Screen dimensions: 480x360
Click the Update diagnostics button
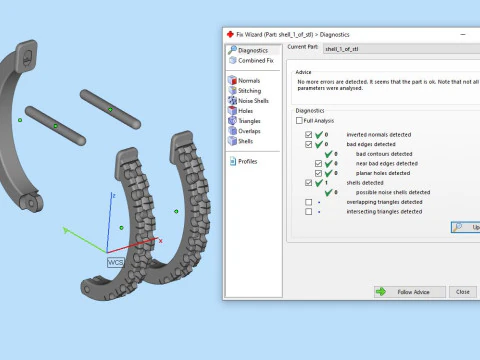(x=466, y=227)
